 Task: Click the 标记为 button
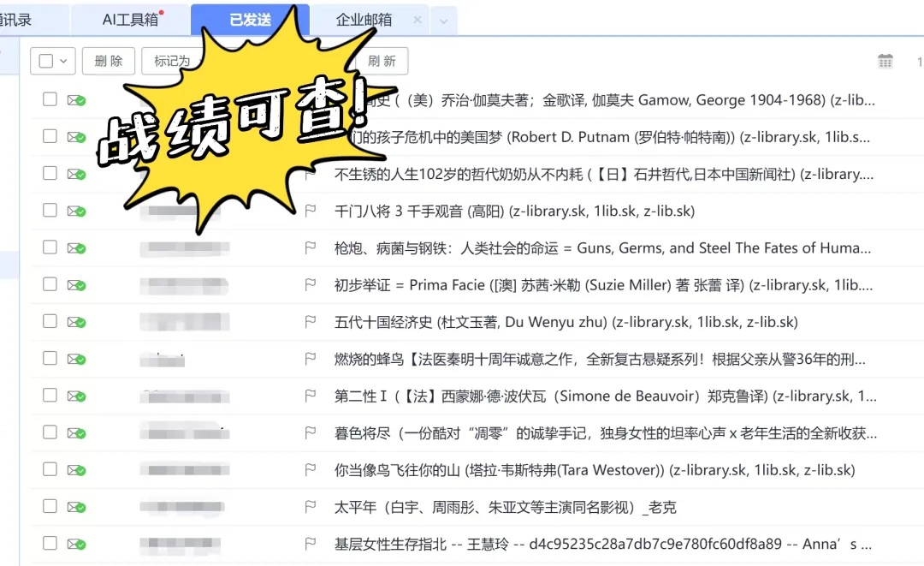171,61
